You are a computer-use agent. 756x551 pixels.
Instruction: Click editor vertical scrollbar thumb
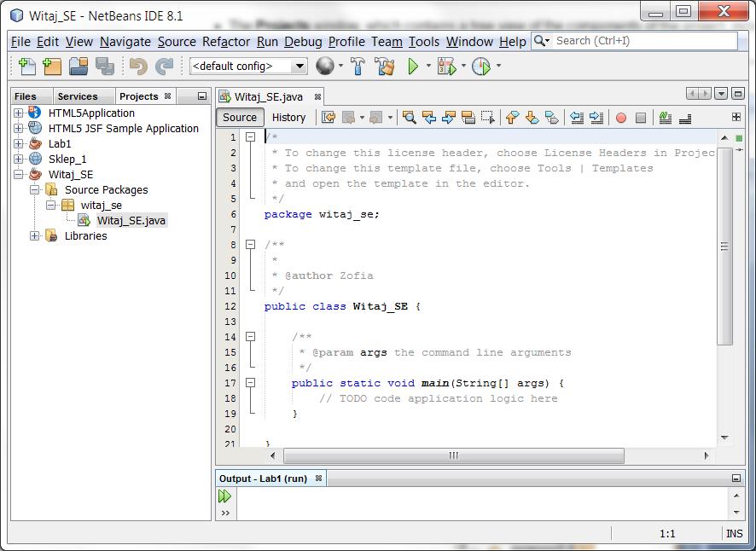724,246
